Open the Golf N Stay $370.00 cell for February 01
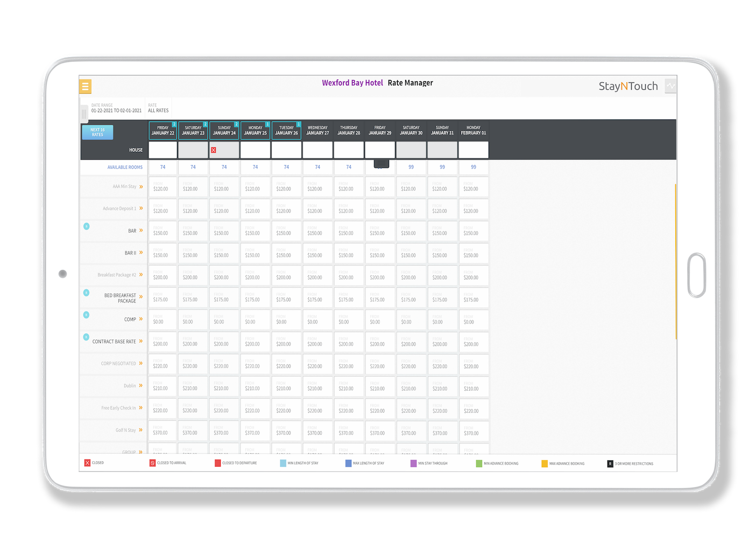 pos(474,431)
